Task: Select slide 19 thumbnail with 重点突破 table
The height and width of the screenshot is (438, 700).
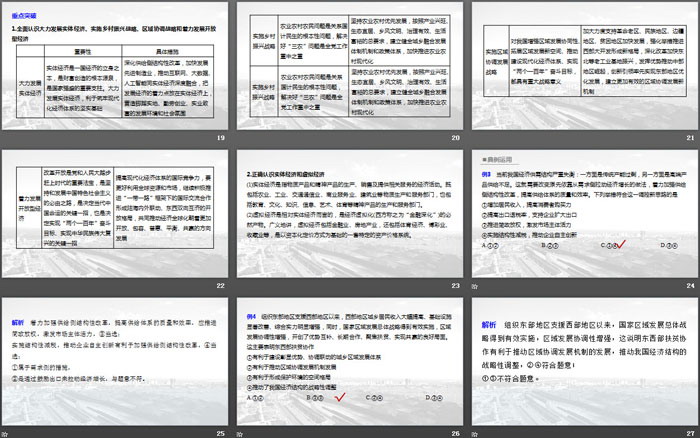Action: click(x=115, y=66)
